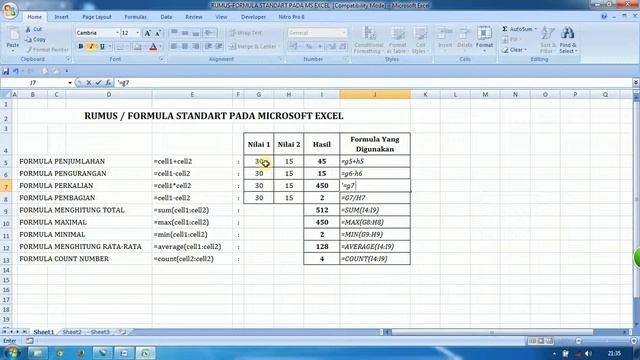Click Insert Worksheet tab icon
The width and height of the screenshot is (640, 360).
(x=122, y=332)
